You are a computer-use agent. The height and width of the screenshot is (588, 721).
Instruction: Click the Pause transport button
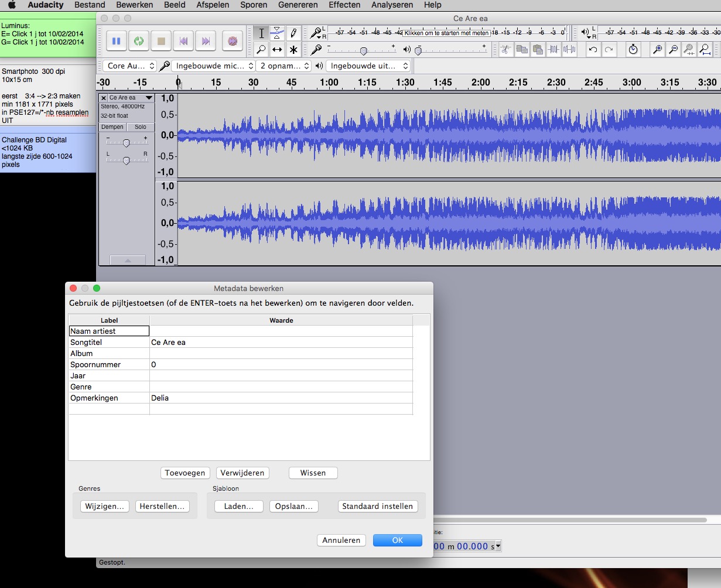[x=116, y=41]
